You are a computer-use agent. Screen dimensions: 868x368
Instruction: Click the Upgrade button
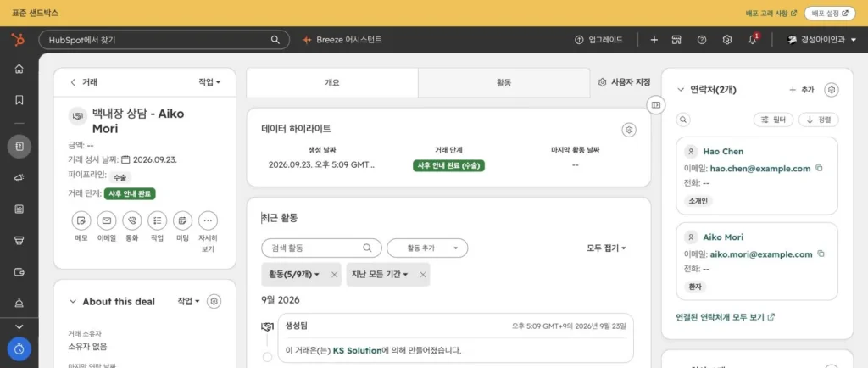click(x=599, y=40)
